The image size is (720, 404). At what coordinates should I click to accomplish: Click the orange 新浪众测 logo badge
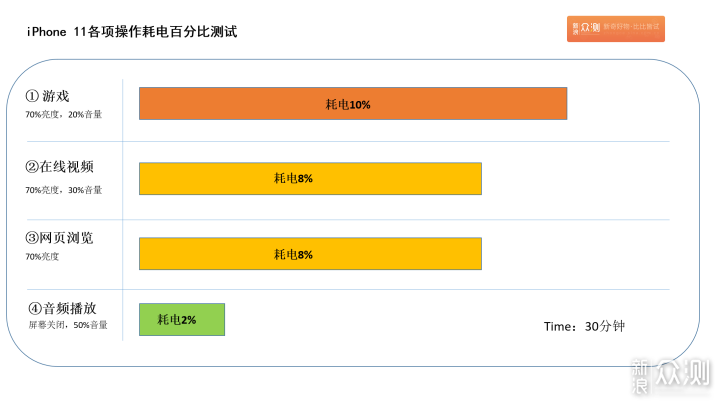[615, 29]
